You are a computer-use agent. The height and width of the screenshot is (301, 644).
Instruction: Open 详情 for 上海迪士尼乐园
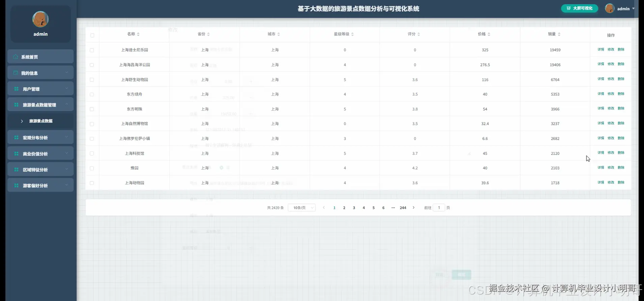tap(601, 49)
